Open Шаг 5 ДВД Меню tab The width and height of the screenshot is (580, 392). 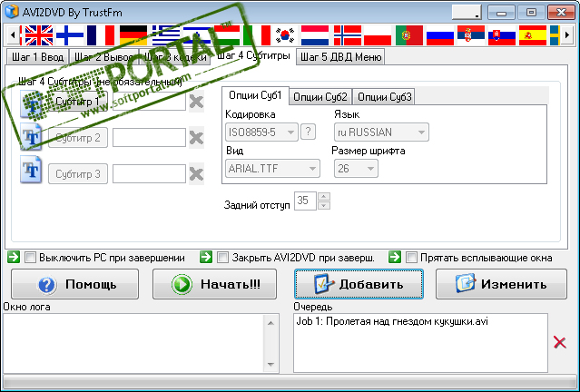(340, 57)
